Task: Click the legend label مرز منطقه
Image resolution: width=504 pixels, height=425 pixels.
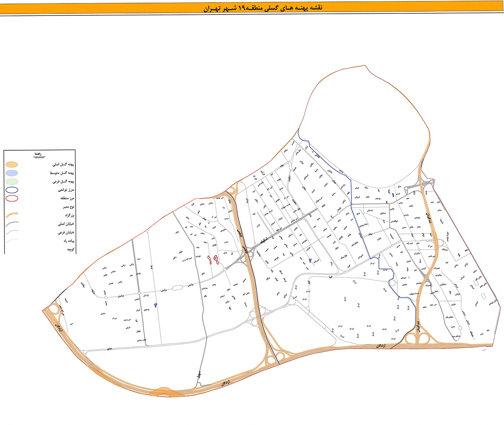Action: point(67,198)
